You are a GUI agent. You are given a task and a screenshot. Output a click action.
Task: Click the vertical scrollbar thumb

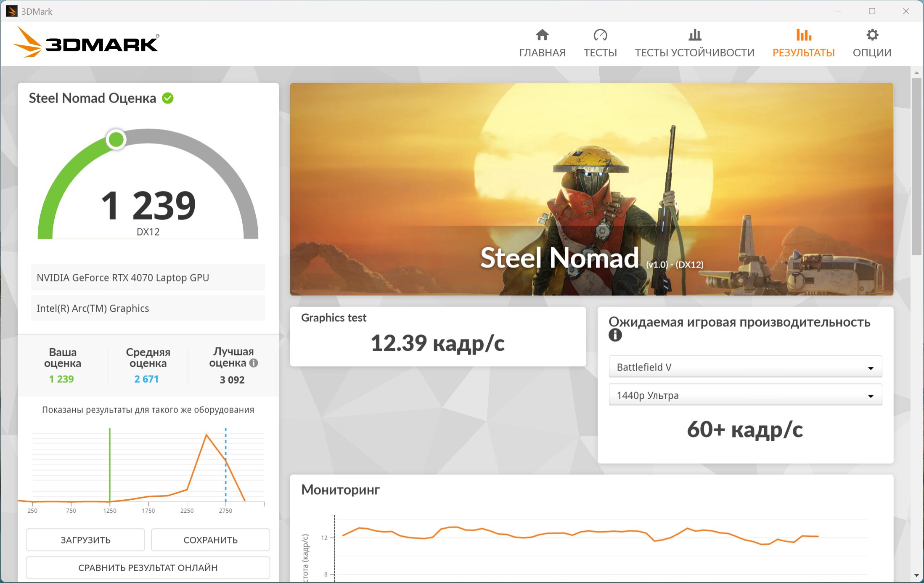[x=916, y=167]
